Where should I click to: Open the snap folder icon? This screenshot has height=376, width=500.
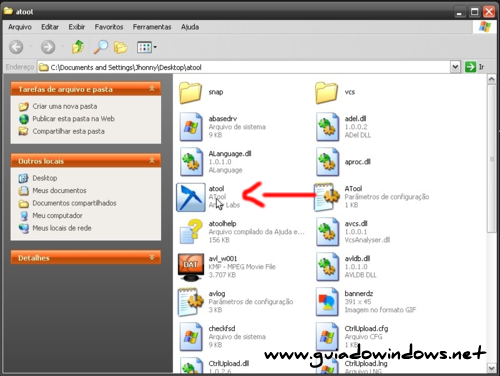[x=190, y=93]
